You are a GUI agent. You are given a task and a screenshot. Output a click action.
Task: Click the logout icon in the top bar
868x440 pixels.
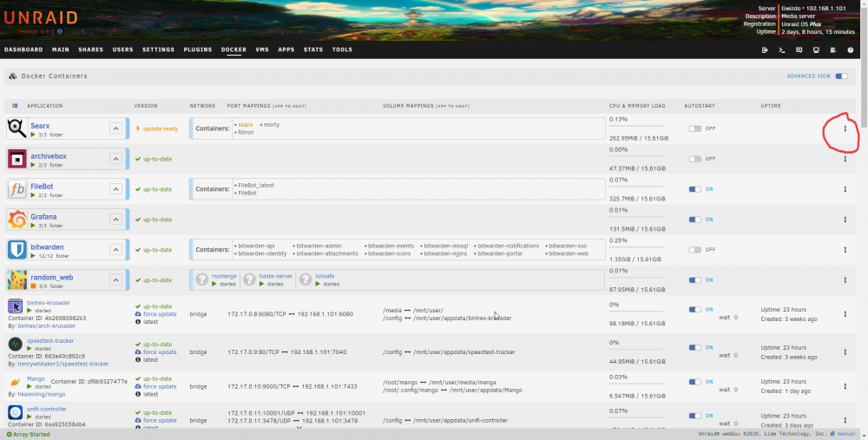point(765,49)
